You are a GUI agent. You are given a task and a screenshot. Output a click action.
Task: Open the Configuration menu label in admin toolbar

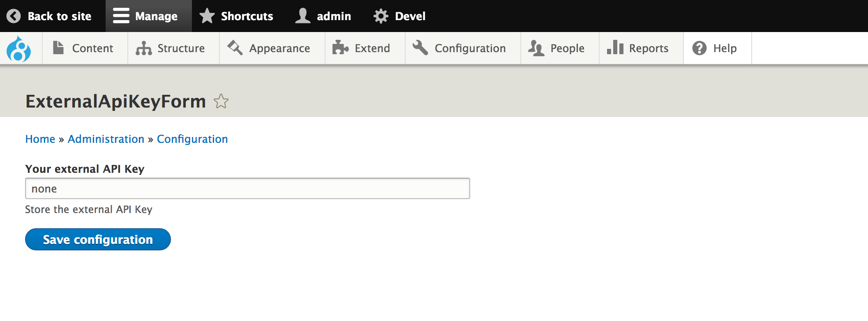(470, 48)
